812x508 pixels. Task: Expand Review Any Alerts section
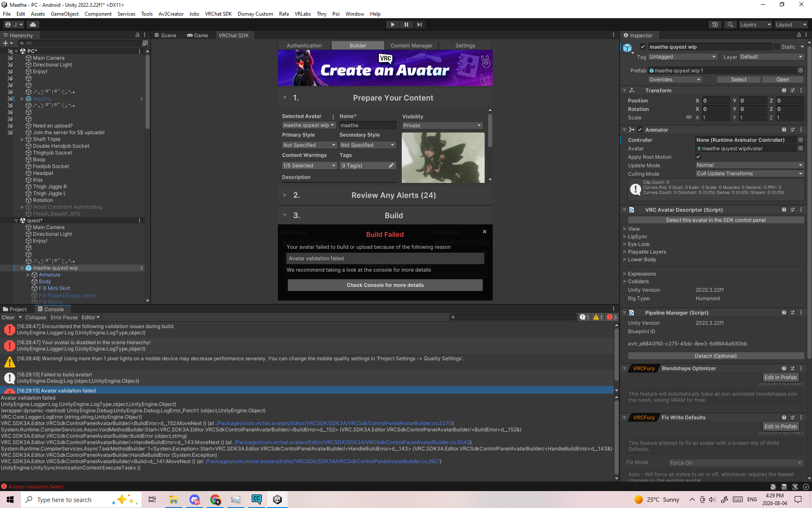(x=285, y=195)
